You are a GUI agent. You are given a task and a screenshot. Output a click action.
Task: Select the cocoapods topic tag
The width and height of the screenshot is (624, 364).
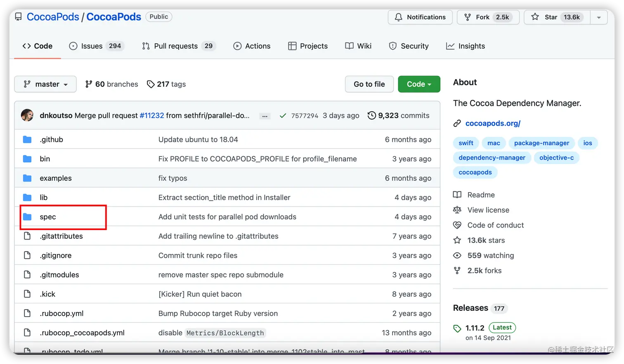[475, 172]
